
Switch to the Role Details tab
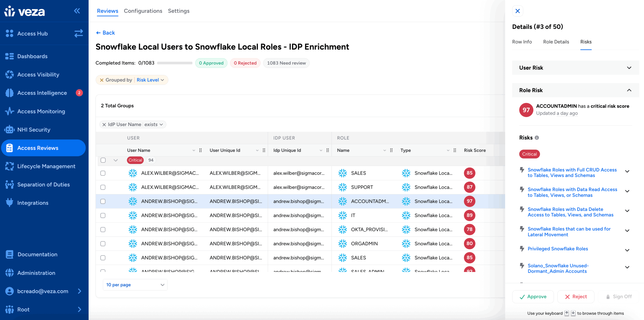tap(556, 42)
